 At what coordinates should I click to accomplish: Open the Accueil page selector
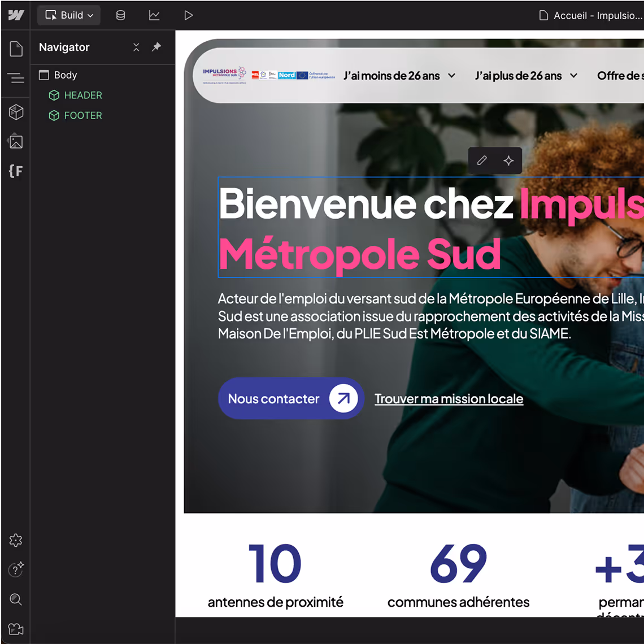590,16
